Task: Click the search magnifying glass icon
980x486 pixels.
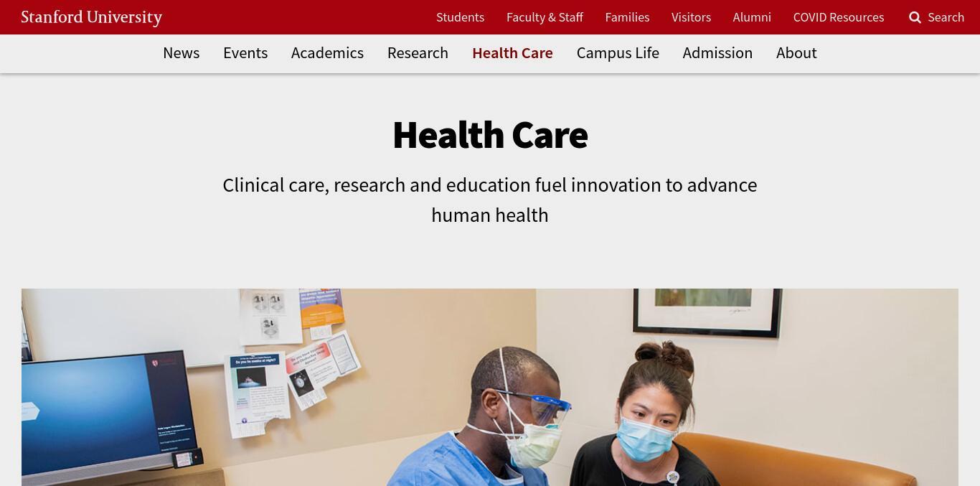Action: pos(915,17)
